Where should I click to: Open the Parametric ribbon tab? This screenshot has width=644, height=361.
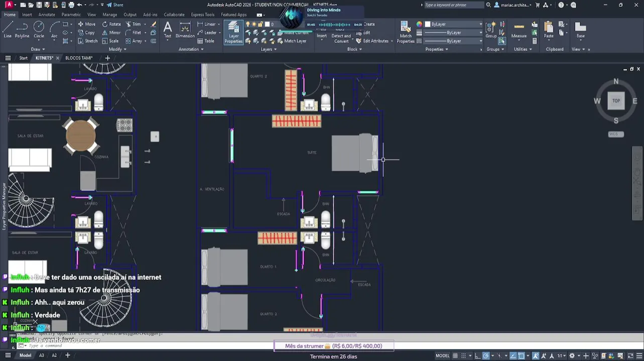[71, 15]
